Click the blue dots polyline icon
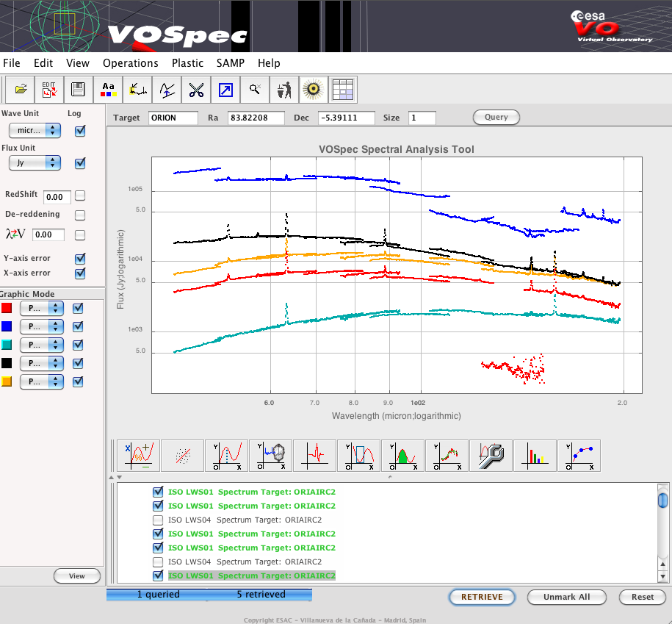The width and height of the screenshot is (672, 624). click(579, 456)
